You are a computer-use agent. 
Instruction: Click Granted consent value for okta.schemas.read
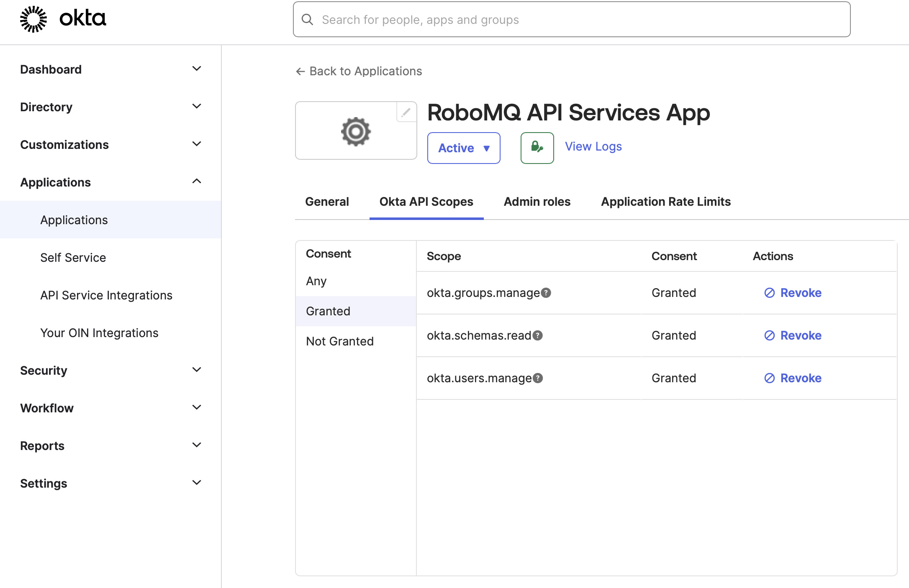pyautogui.click(x=674, y=335)
